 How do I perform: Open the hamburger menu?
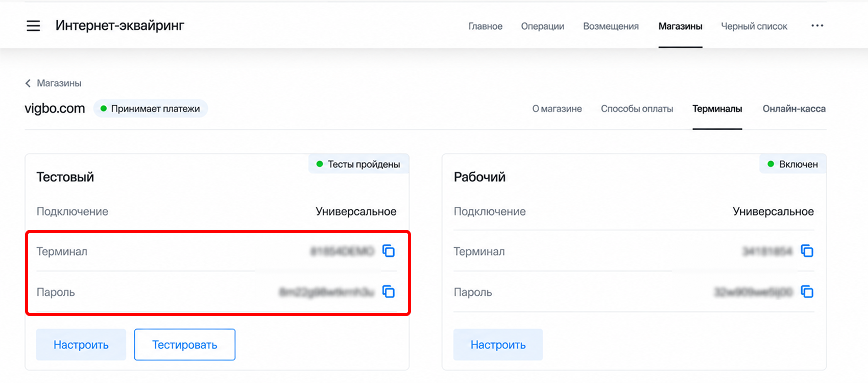click(x=33, y=26)
